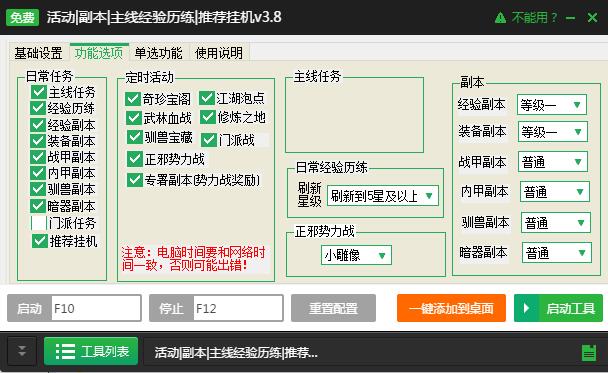Toggle the 门派战 checkbox
Viewport: 608px width, 373px height.
point(209,140)
